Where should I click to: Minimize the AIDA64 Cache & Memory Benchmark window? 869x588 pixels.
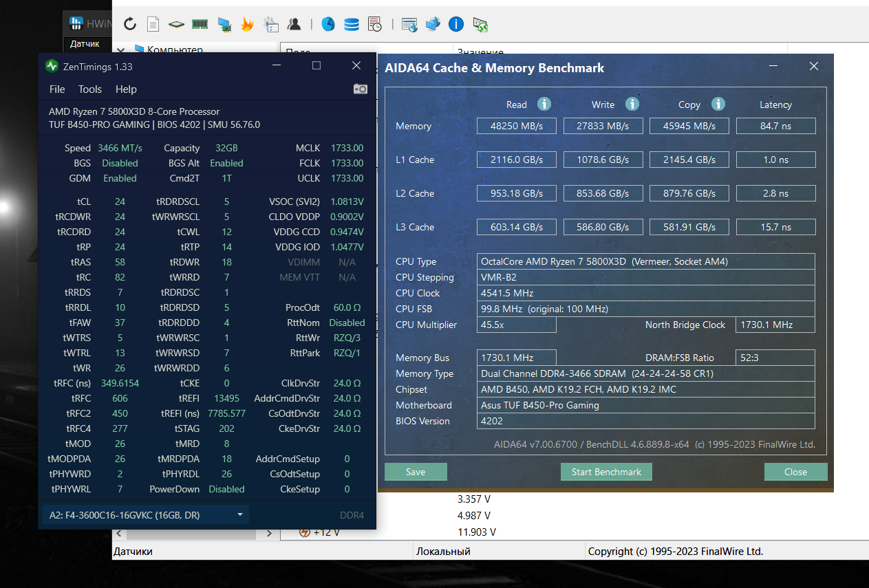coord(773,66)
